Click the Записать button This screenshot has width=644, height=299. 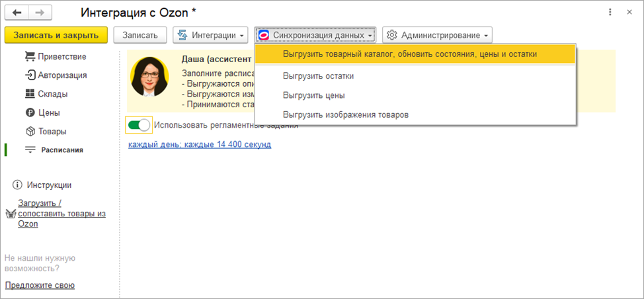point(140,34)
